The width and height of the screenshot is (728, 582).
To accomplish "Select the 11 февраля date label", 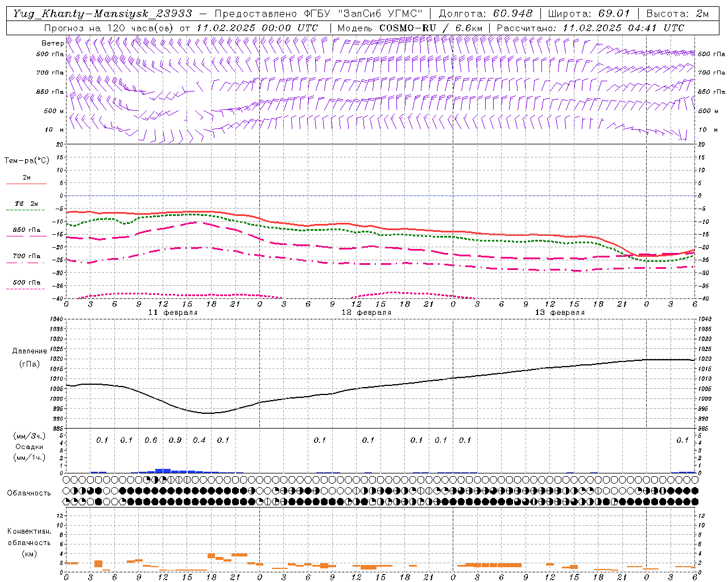I will (173, 313).
